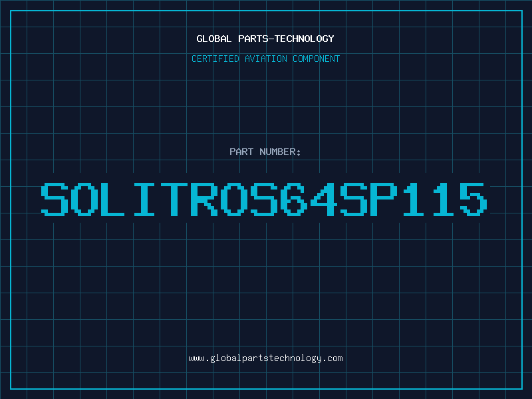
Task: Click the GLOBAL PARTS-TECHNOLOGY heading
Action: [x=265, y=39]
